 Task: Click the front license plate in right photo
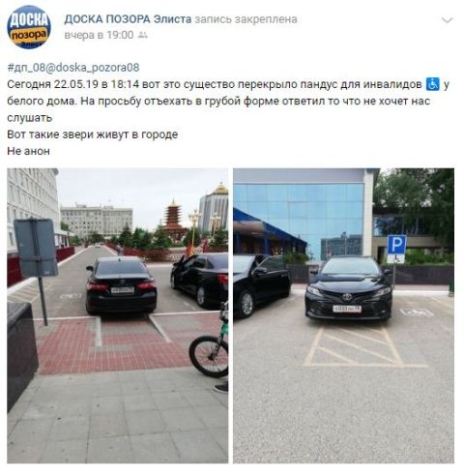347,309
